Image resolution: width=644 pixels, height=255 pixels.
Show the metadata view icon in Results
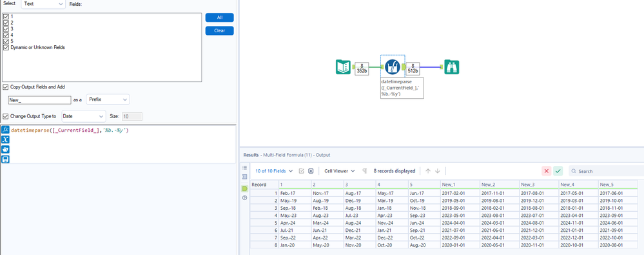[245, 177]
